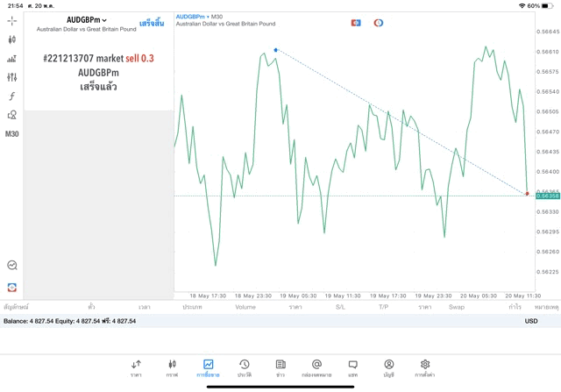This screenshot has width=561, height=392.
Task: Open the candlestick chart type icon
Action: coord(11,39)
